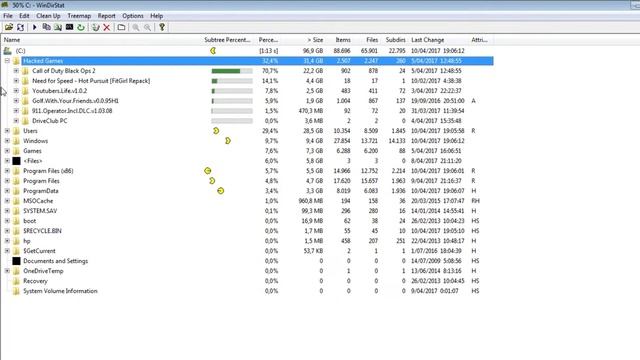Viewport: 640px width, 360px height.
Task: Click the Delete to Recycle Bin icon
Action: (96, 27)
